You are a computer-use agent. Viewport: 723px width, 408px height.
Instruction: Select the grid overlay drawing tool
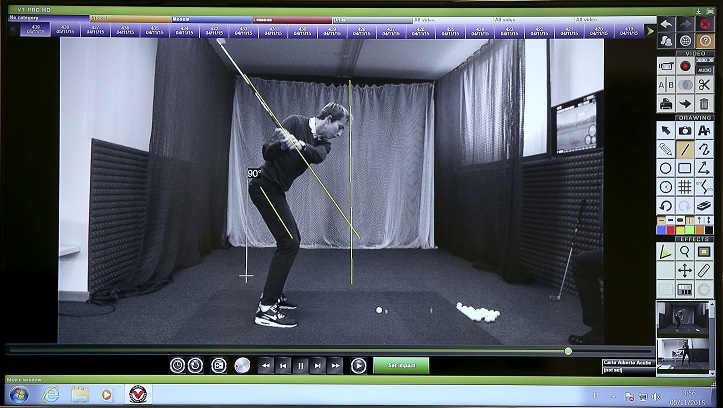pyautogui.click(x=685, y=187)
